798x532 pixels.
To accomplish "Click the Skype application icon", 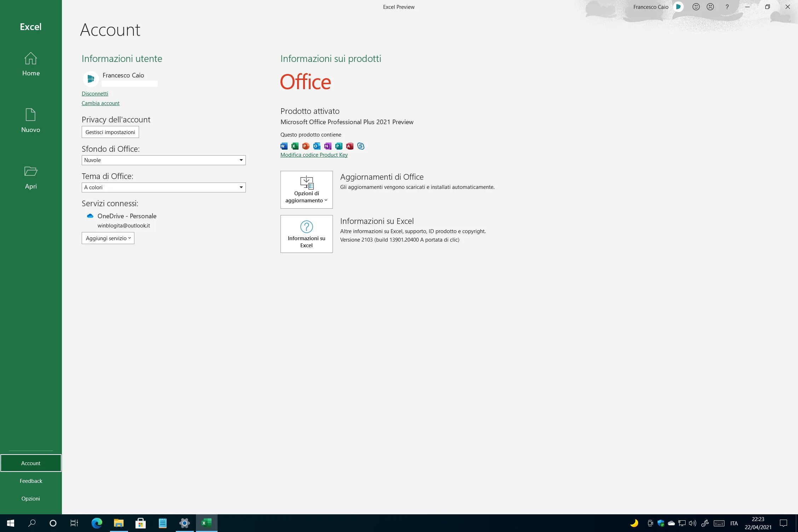I will (x=360, y=146).
